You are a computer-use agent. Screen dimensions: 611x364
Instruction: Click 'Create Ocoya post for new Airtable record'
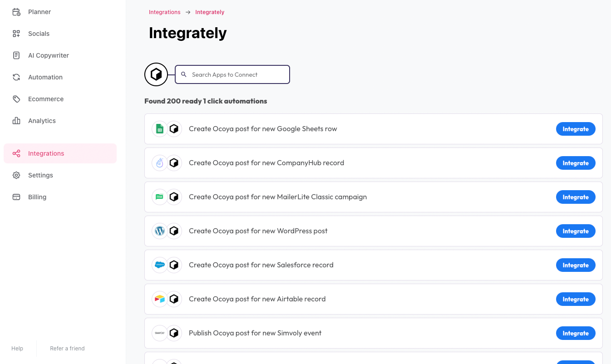tap(257, 299)
